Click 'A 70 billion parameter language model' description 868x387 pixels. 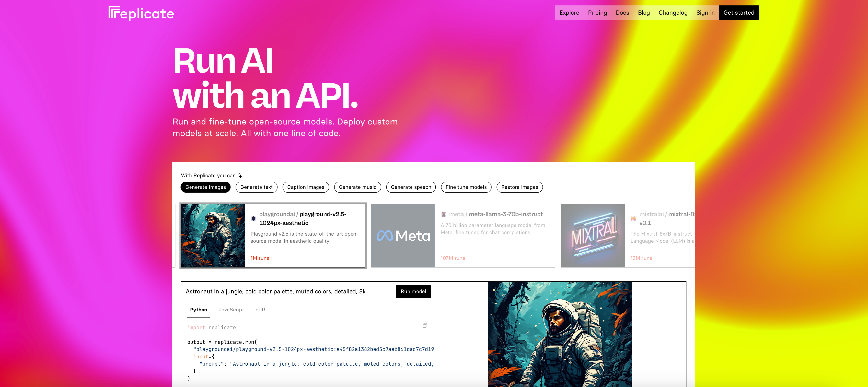click(x=492, y=229)
